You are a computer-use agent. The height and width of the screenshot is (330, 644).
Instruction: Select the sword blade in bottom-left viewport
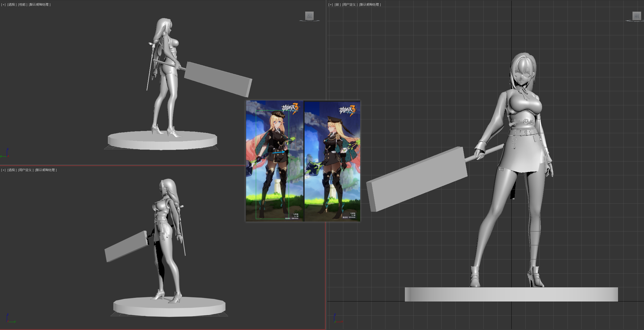126,246
